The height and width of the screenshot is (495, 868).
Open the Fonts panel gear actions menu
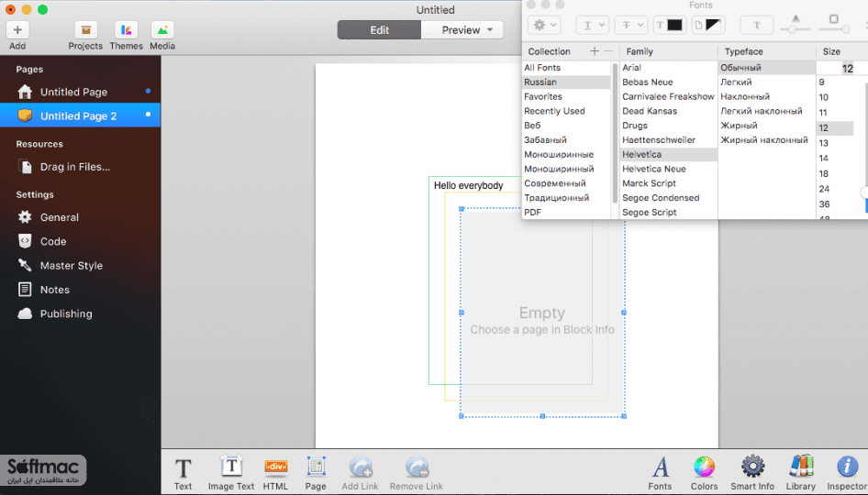click(545, 25)
